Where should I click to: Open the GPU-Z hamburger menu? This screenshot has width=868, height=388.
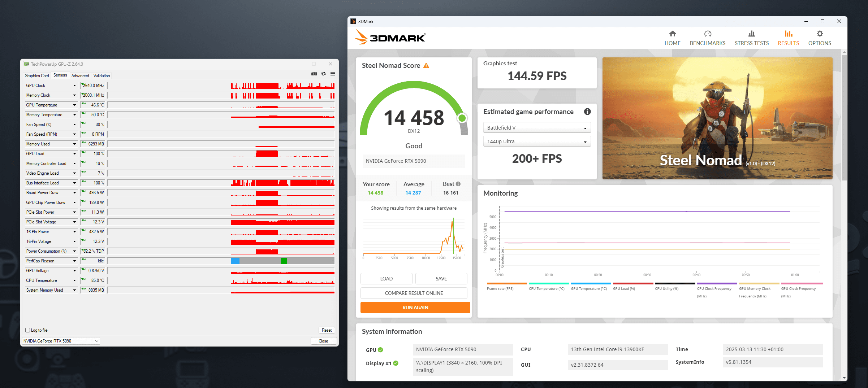click(x=333, y=74)
